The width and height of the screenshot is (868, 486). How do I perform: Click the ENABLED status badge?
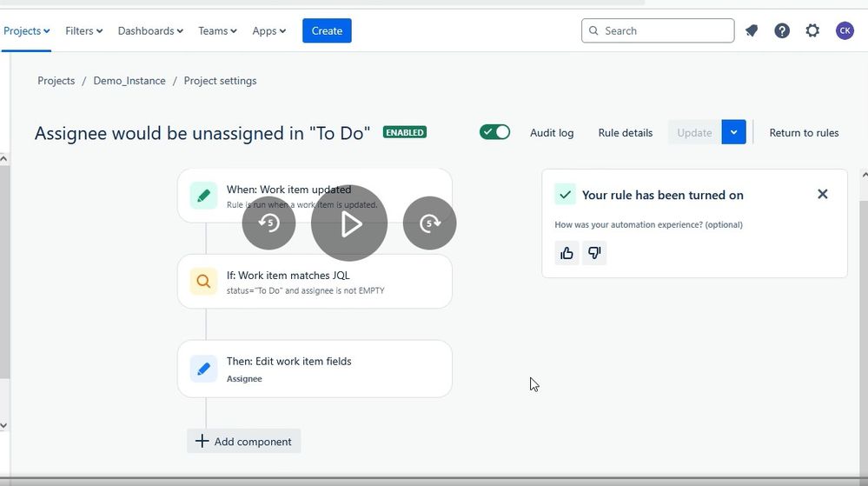point(405,132)
